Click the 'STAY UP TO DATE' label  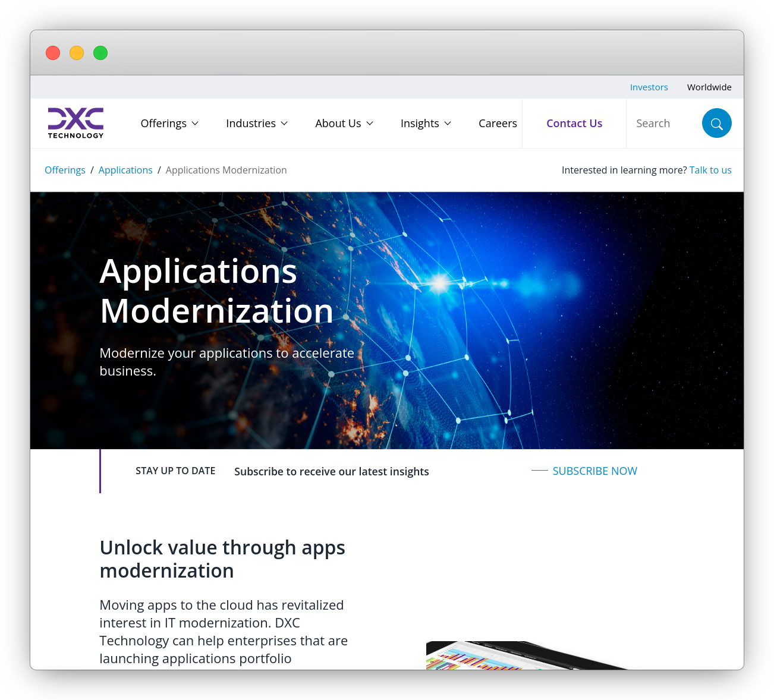click(x=175, y=471)
